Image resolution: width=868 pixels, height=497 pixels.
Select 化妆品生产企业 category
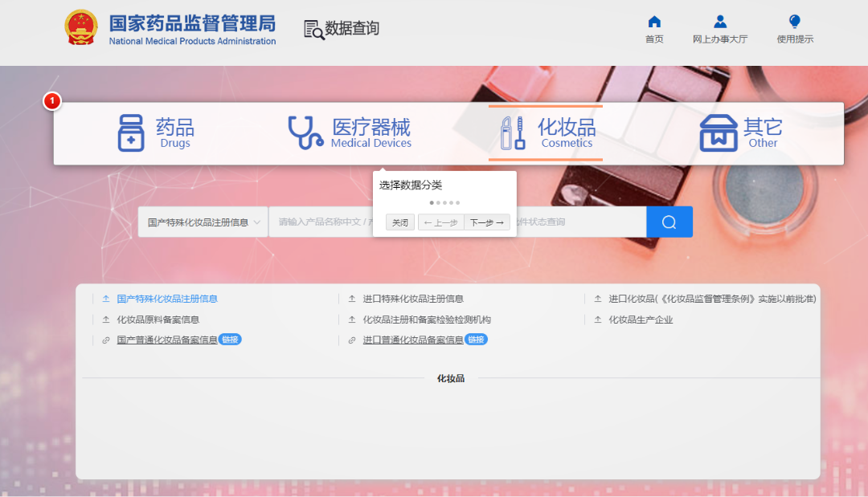pyautogui.click(x=641, y=320)
